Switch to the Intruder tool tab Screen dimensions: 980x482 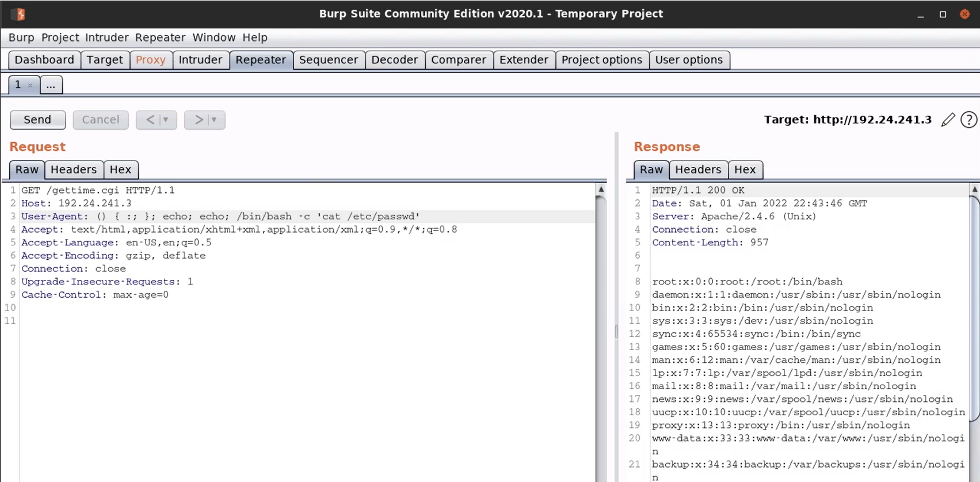[200, 60]
